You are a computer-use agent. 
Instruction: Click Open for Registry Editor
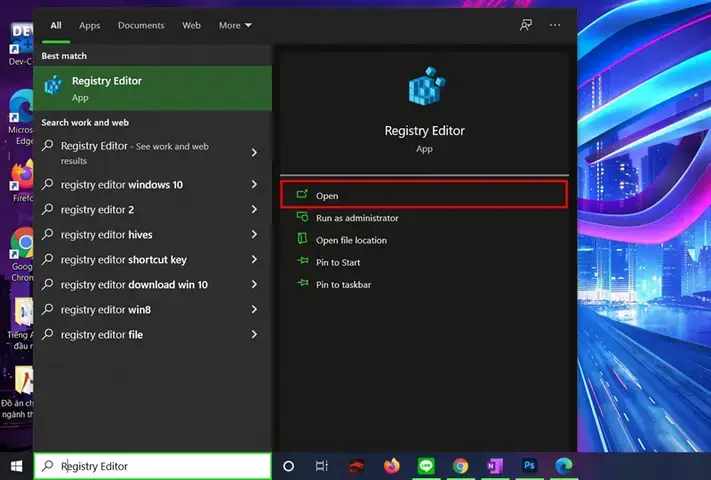click(x=424, y=195)
